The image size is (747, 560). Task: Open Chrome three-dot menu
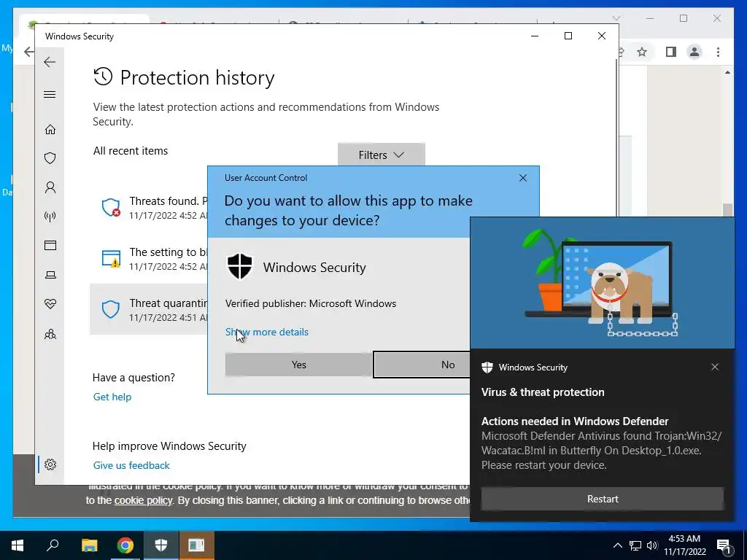pyautogui.click(x=718, y=52)
